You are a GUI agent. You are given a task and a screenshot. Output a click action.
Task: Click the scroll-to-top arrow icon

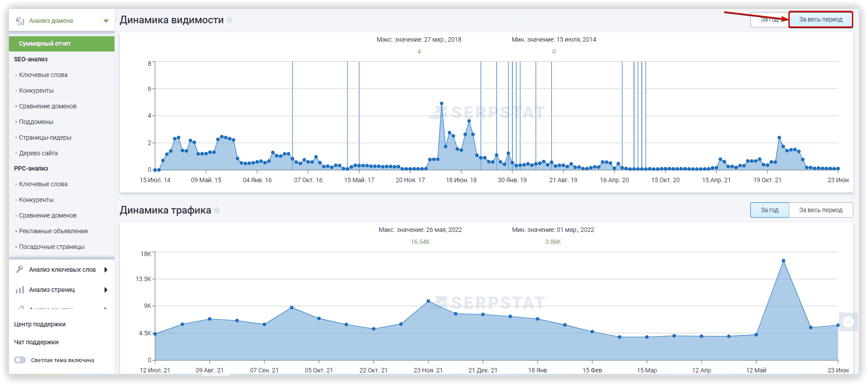point(848,322)
